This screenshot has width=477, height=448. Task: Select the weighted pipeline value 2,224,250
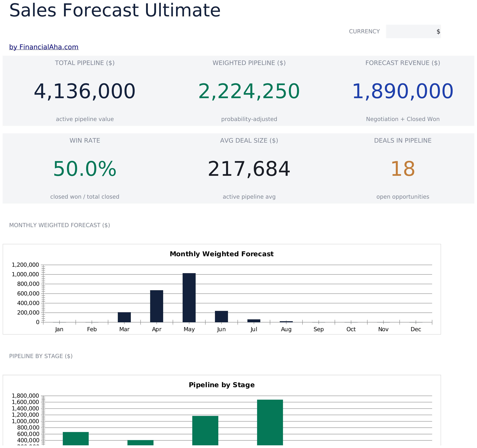point(249,91)
